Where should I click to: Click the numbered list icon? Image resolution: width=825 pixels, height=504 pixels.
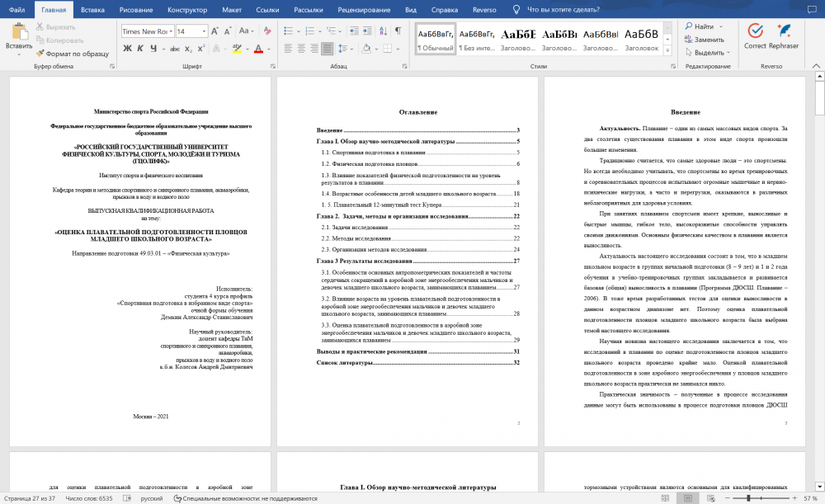310,31
